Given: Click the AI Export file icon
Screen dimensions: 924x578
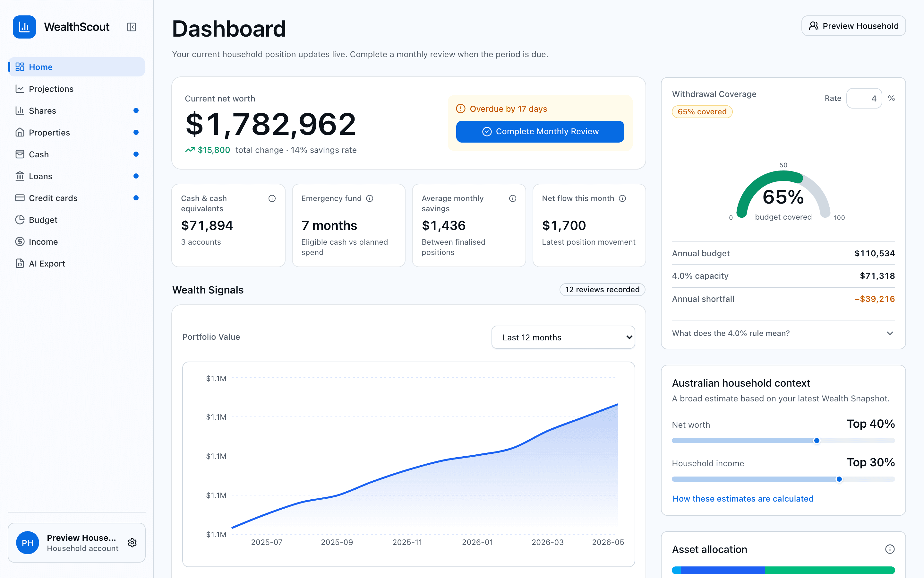Looking at the screenshot, I should tap(20, 263).
